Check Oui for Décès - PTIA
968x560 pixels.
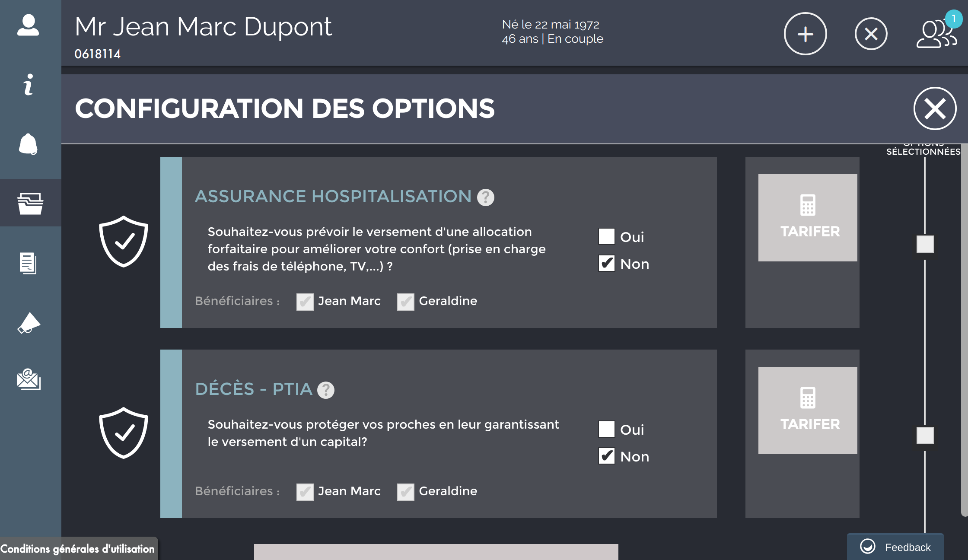click(607, 429)
